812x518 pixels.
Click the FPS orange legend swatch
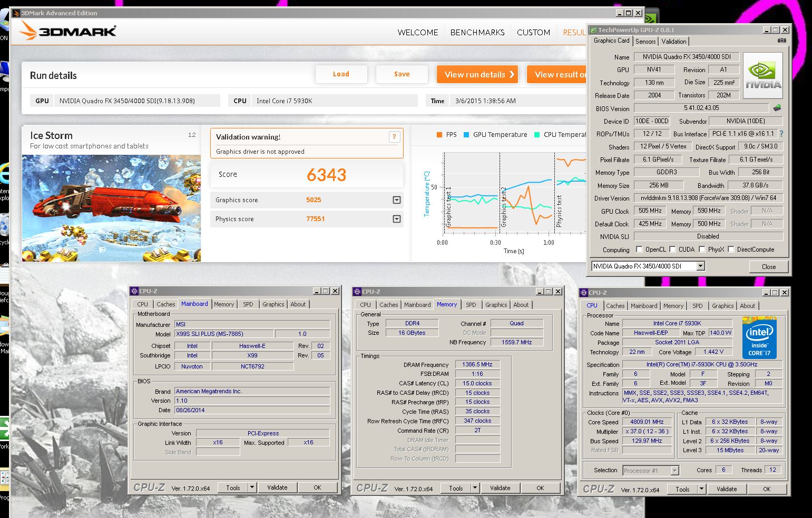point(439,135)
